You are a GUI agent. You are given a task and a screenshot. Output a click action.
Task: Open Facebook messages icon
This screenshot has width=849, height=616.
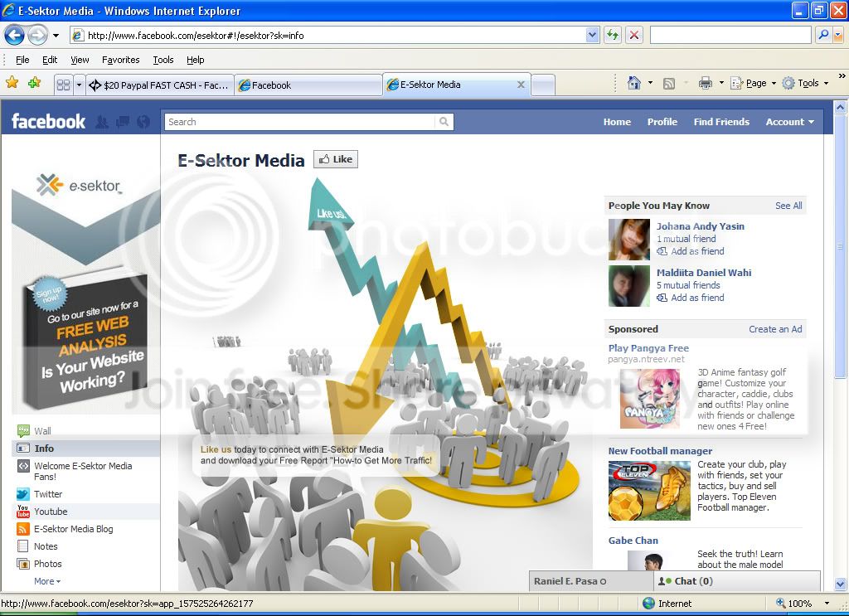[123, 122]
